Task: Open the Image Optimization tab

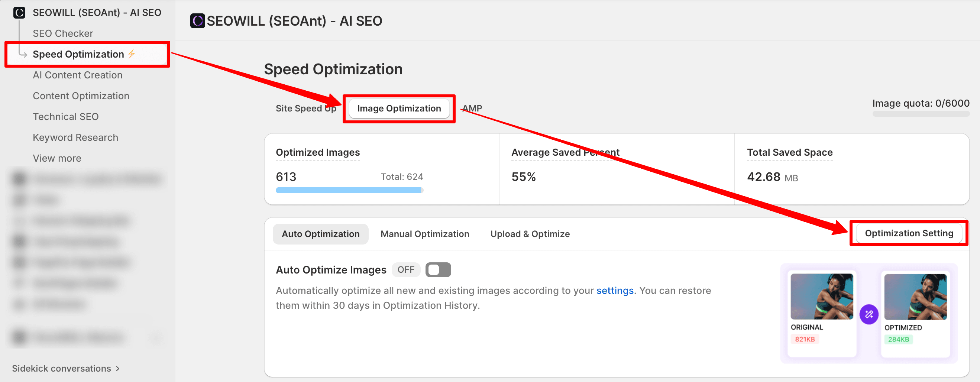Action: [399, 109]
